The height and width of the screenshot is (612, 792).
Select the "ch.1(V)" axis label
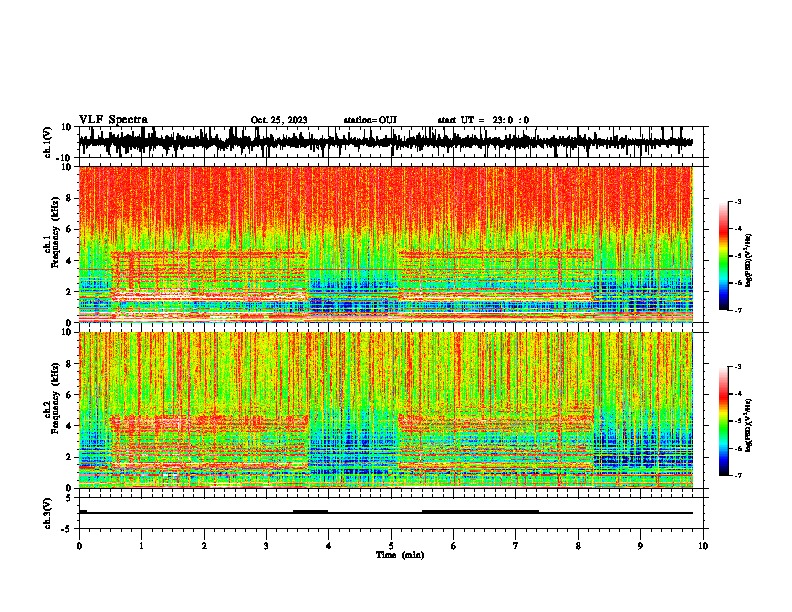pos(48,142)
